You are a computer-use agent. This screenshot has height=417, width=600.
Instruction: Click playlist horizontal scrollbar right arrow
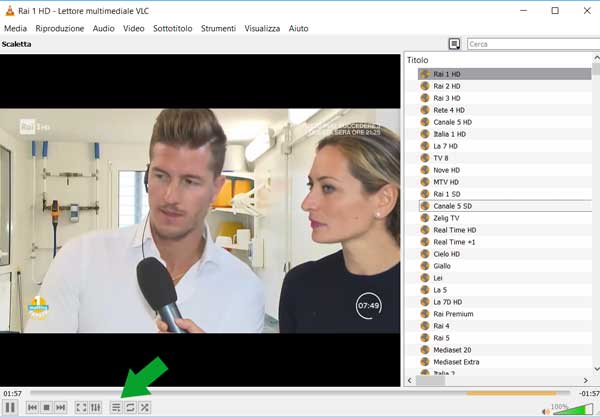585,380
